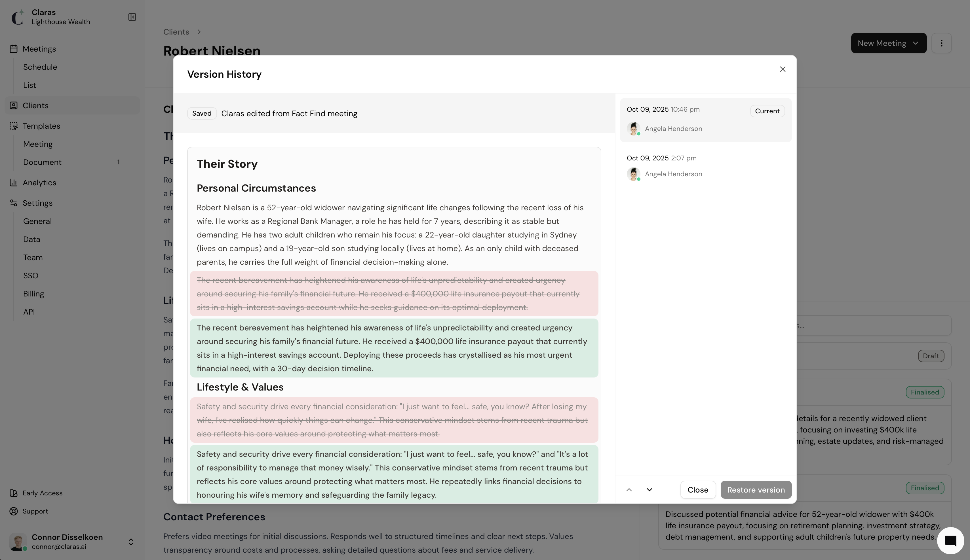This screenshot has width=970, height=560.
Task: Open Analytics chart icon
Action: [14, 183]
